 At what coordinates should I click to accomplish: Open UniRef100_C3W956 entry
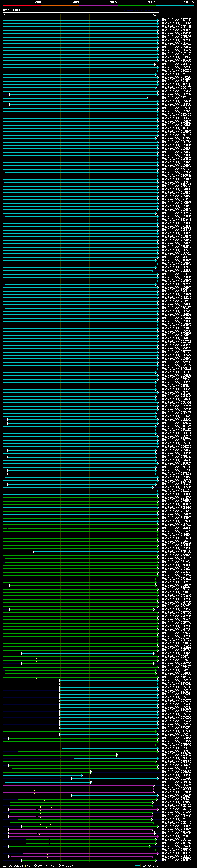tap(177, 833)
